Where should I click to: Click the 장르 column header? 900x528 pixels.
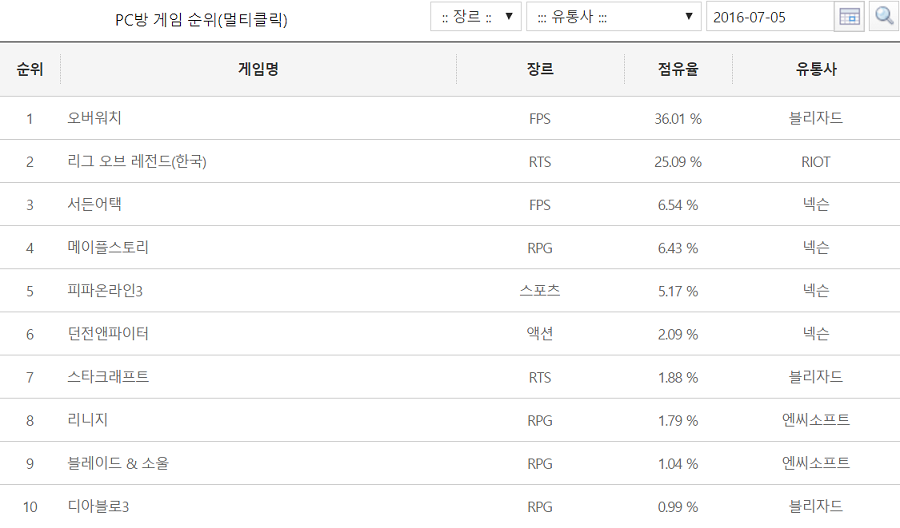coord(540,69)
